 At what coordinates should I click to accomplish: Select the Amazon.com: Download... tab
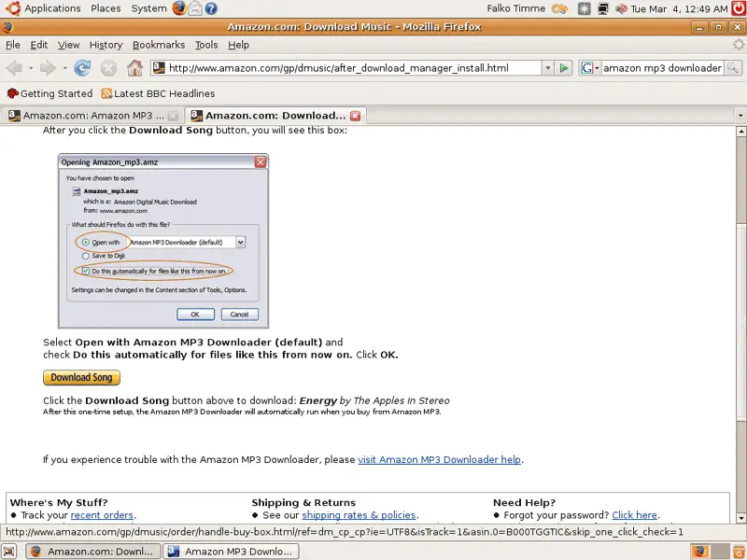click(x=275, y=116)
